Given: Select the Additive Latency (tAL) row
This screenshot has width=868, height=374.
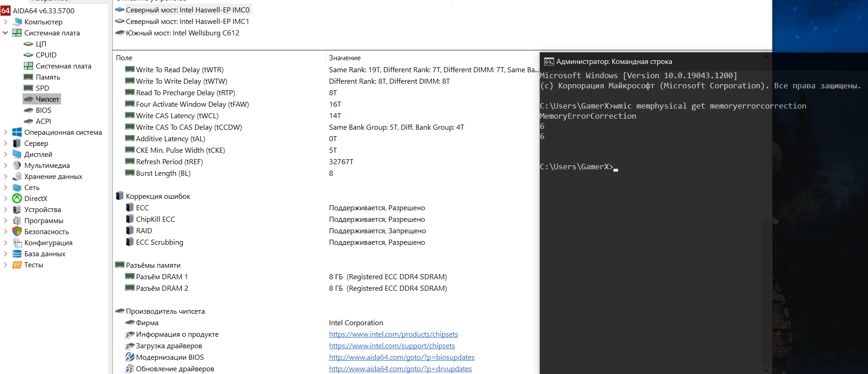Looking at the screenshot, I should point(326,138).
